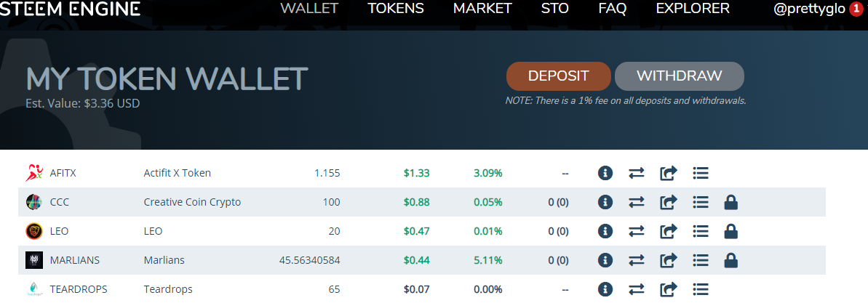Image resolution: width=868 pixels, height=303 pixels.
Task: View AFITX transaction history list icon
Action: 701,173
